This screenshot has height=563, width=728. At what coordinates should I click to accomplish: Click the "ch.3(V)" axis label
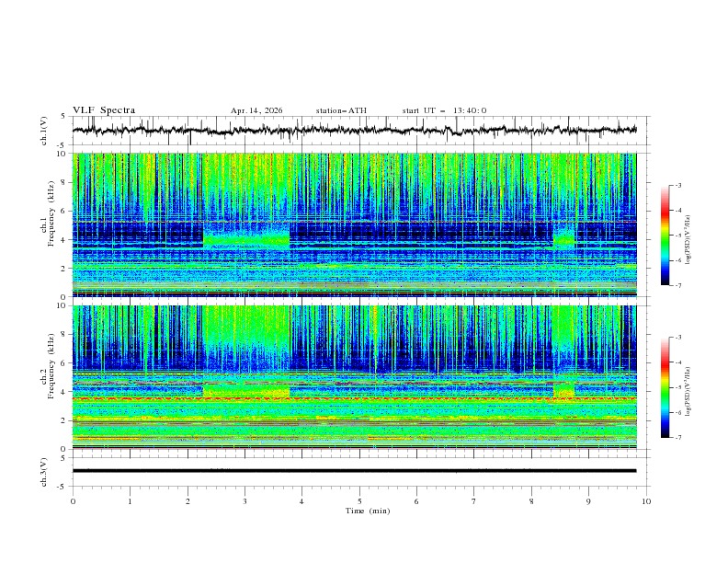click(x=44, y=472)
